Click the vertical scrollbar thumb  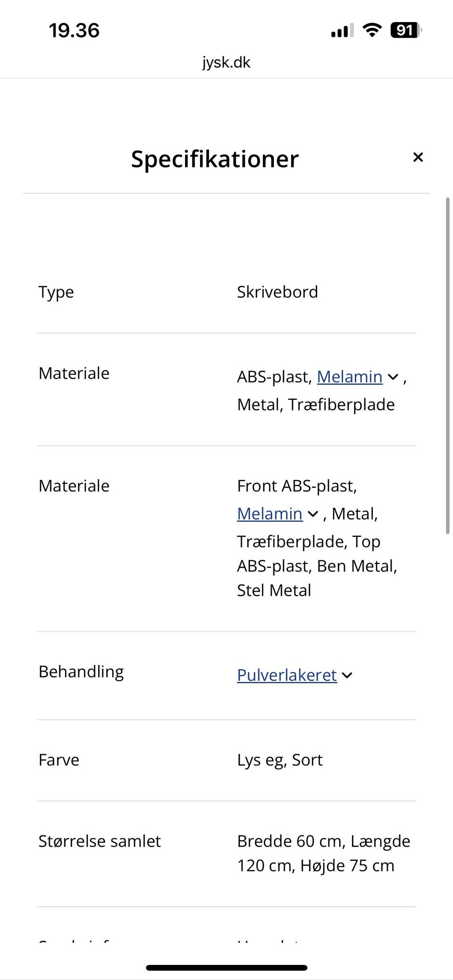tap(448, 365)
